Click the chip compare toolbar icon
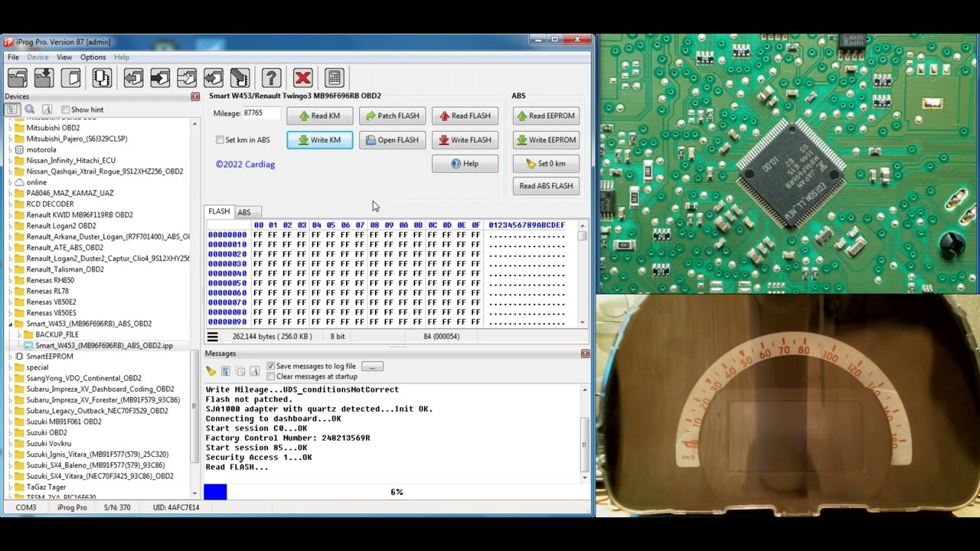The image size is (980, 551). (102, 77)
